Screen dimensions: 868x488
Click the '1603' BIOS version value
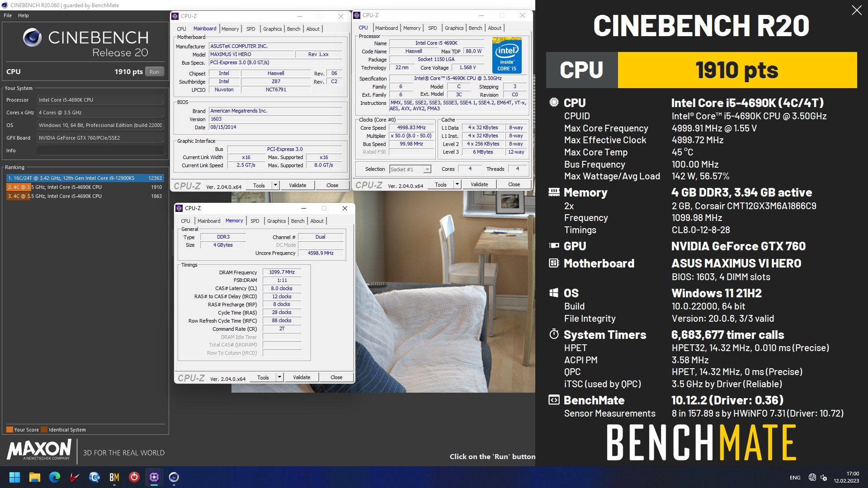point(276,119)
